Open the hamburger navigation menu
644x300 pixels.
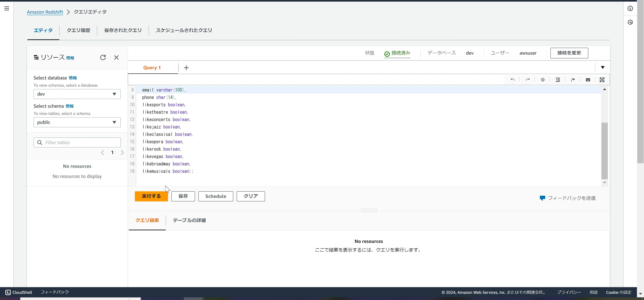pyautogui.click(x=7, y=9)
